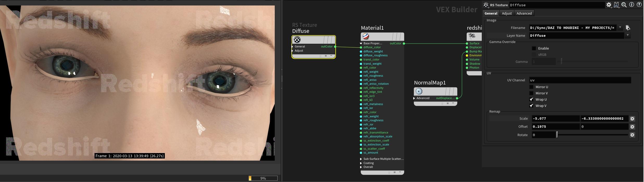
Task: Click the gear icon on NormalMap1 node
Action: point(419,91)
